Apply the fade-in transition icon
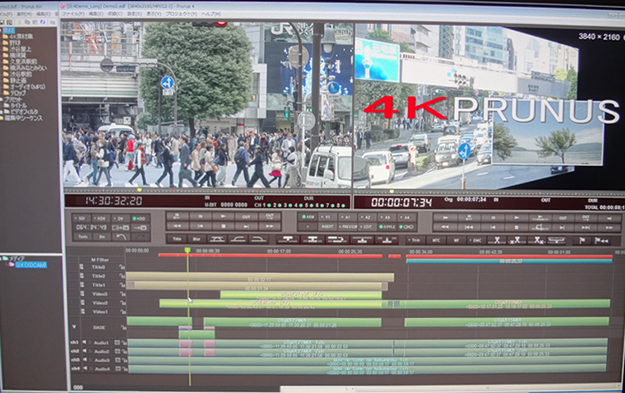 [238, 239]
